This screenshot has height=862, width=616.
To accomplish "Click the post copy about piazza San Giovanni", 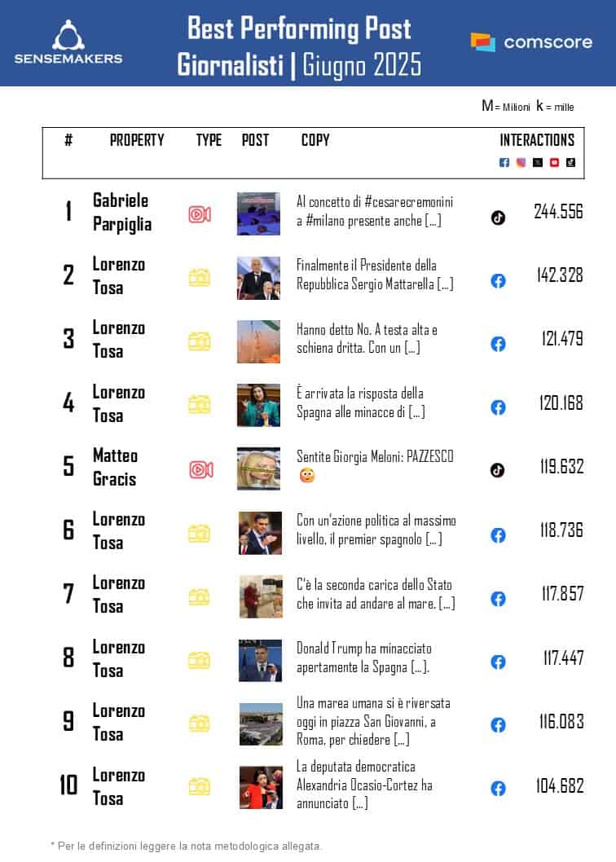I will (374, 721).
